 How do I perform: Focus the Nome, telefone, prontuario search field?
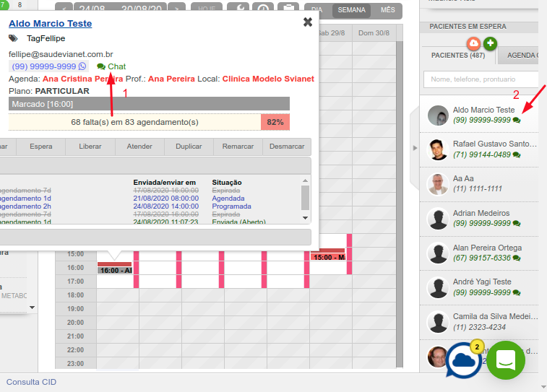[481, 79]
